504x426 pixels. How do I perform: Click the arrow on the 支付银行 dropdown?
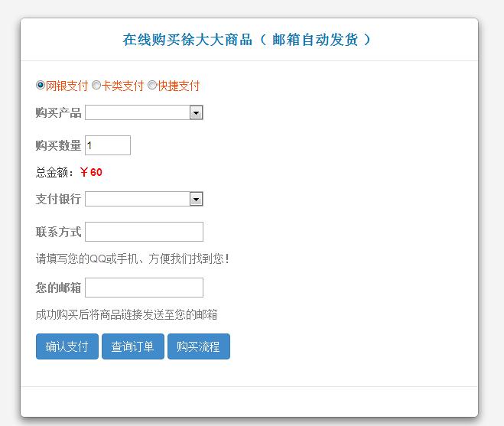(197, 199)
